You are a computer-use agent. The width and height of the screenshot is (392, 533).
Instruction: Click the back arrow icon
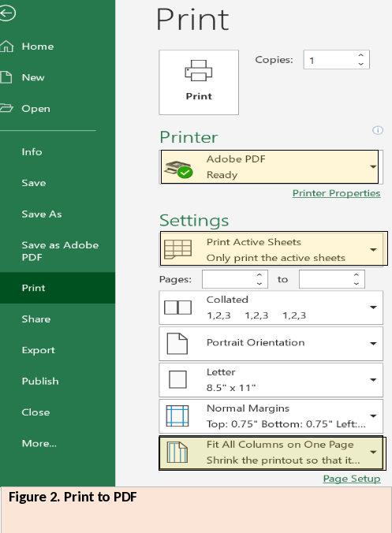click(7, 13)
